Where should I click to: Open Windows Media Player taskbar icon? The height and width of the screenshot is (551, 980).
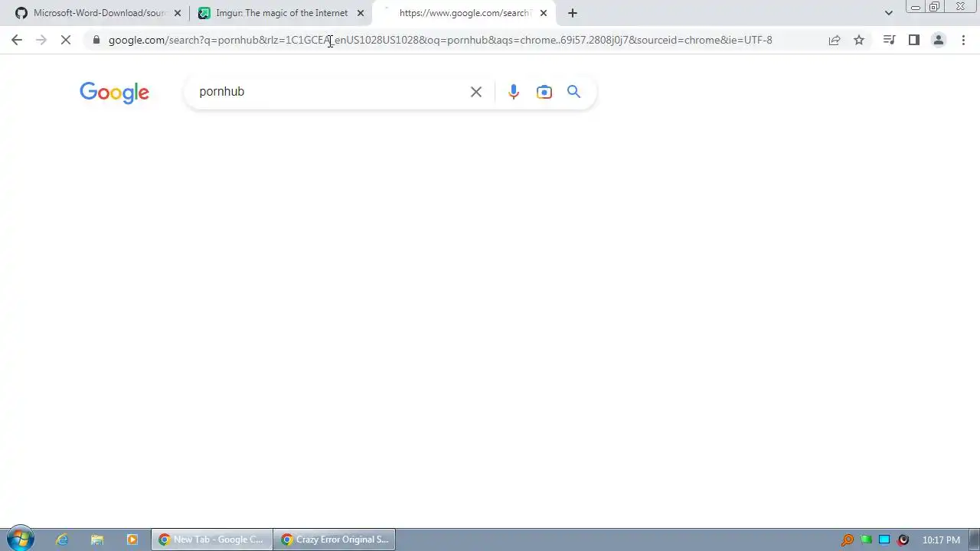pyautogui.click(x=132, y=540)
